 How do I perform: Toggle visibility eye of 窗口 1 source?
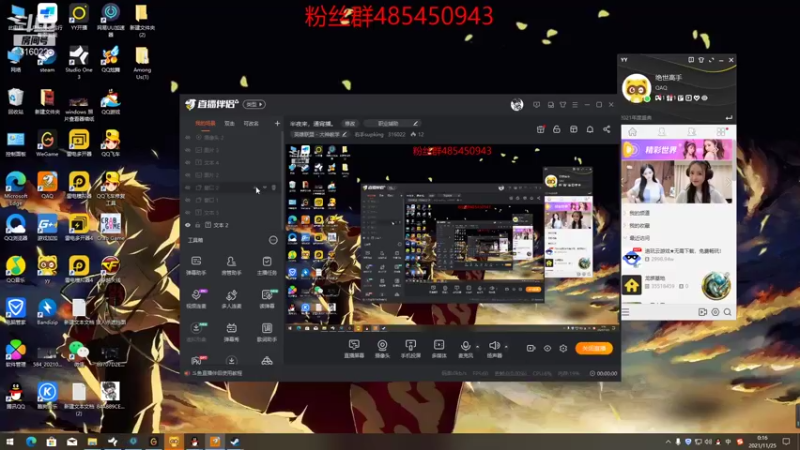188,200
